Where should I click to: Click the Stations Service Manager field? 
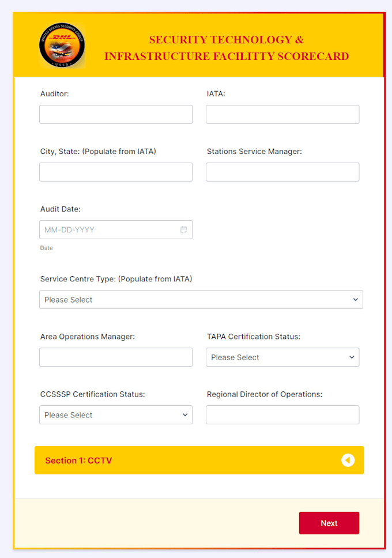click(x=282, y=172)
